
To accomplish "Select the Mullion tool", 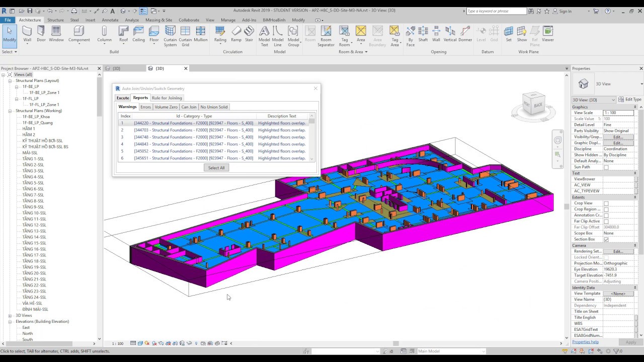I will [201, 34].
